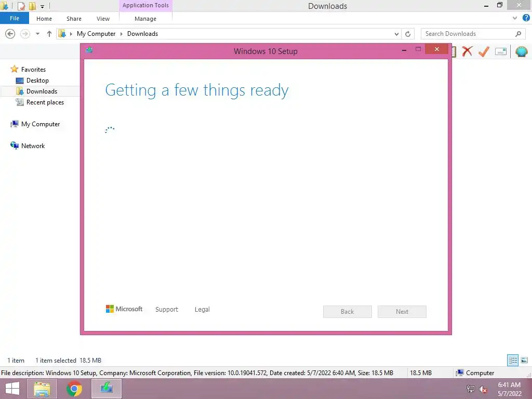Open Explorer help via blue question mark
The height and width of the screenshot is (399, 532).
tap(526, 18)
